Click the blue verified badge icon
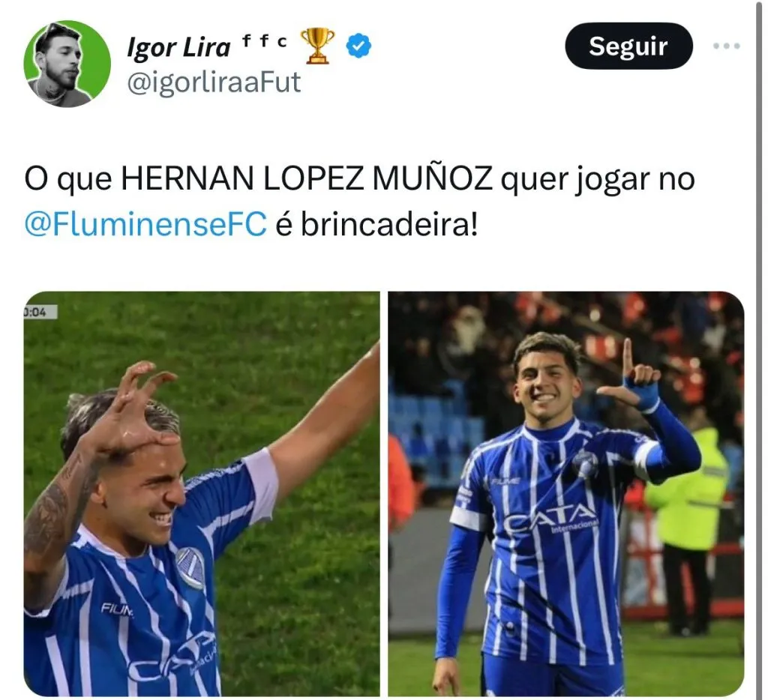 tap(358, 46)
